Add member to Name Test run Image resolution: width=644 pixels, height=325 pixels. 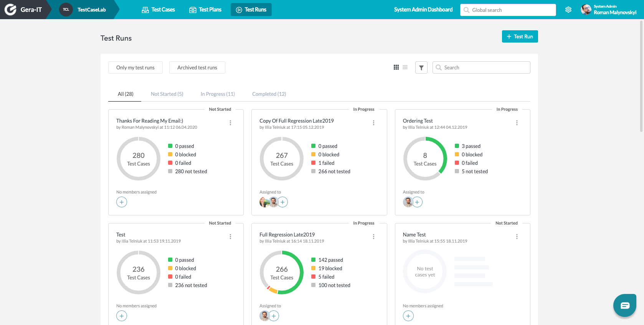[x=408, y=316]
